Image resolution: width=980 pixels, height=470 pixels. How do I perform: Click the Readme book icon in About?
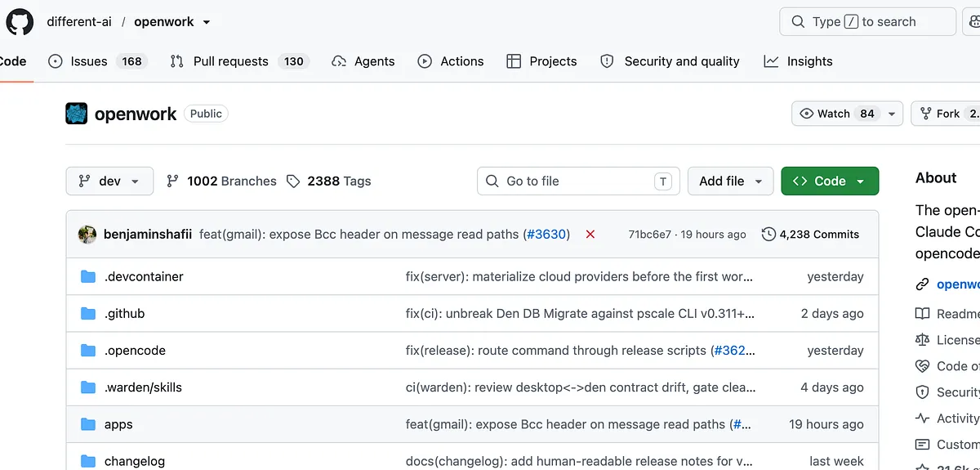pos(922,313)
